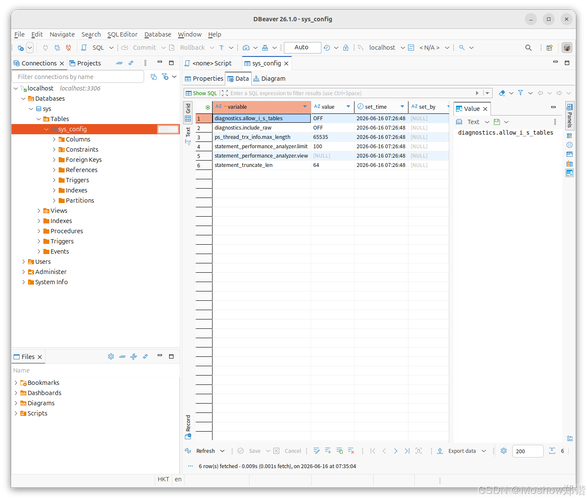Open the SQL Editor menu
Viewport: 587px width, 500px height.
click(x=122, y=34)
